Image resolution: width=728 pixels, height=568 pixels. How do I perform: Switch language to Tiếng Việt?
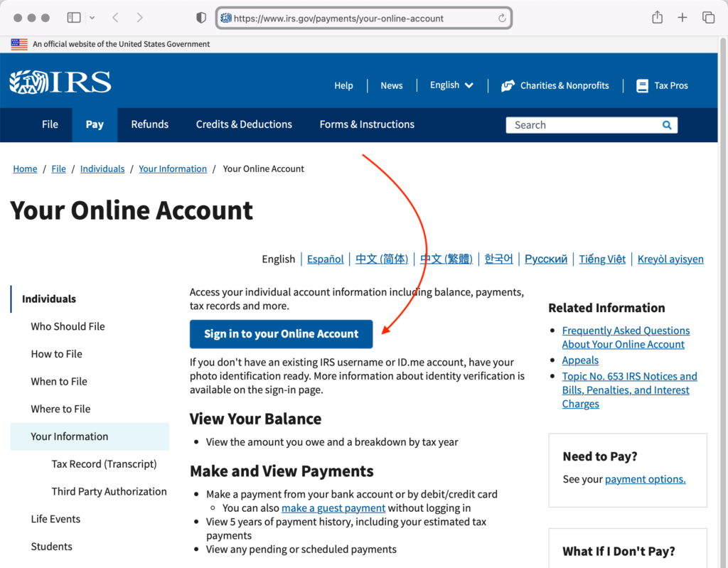[602, 259]
